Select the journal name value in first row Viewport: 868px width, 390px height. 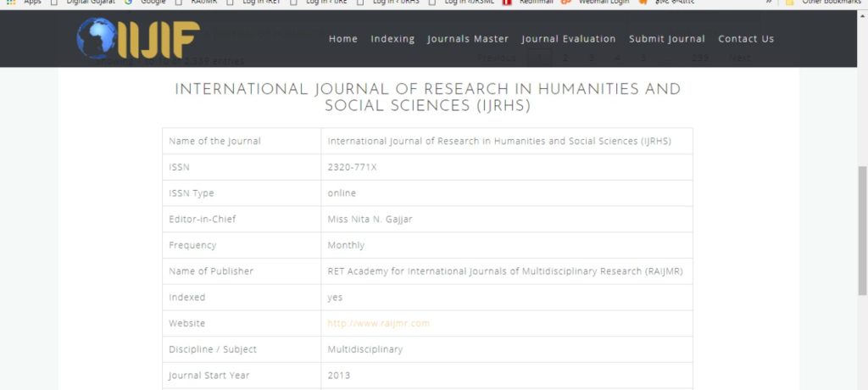tap(499, 142)
